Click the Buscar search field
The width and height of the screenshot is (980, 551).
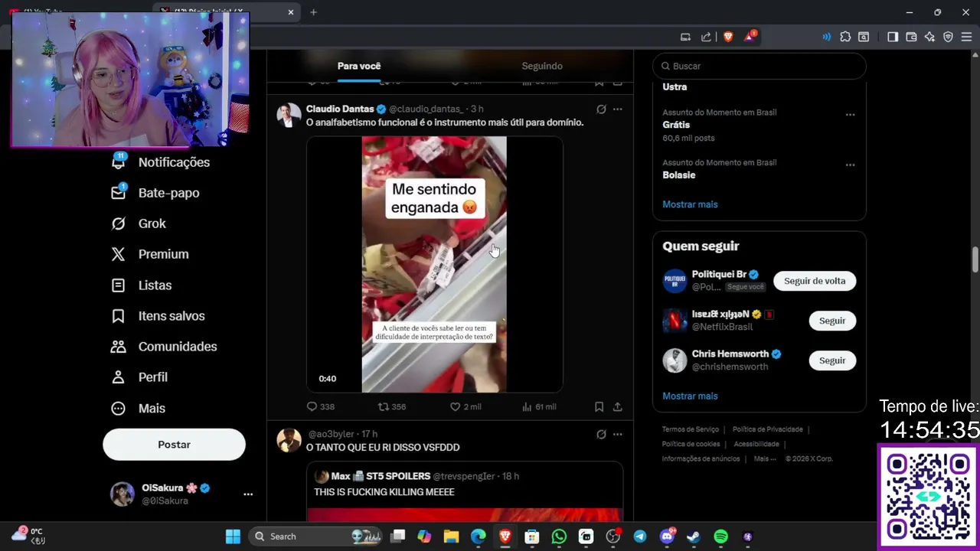pos(759,66)
